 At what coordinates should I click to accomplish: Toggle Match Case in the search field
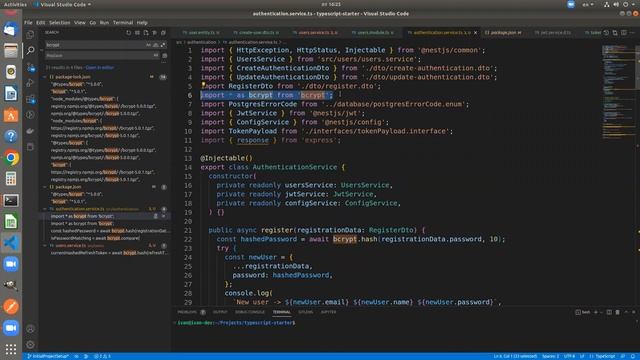click(x=148, y=45)
